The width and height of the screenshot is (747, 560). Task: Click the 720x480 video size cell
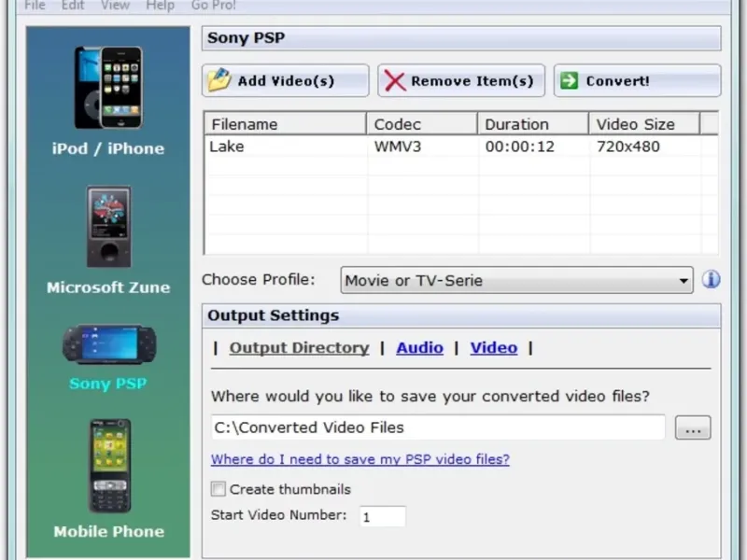pyautogui.click(x=627, y=147)
